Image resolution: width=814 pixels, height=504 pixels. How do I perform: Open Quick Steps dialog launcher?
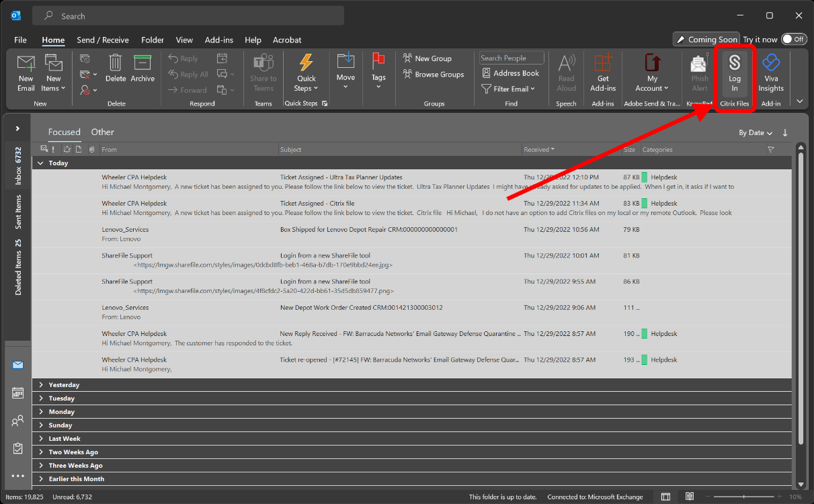coord(325,103)
